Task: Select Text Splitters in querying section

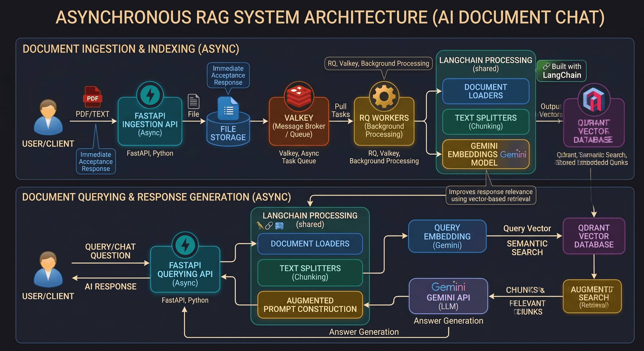Action: click(310, 273)
